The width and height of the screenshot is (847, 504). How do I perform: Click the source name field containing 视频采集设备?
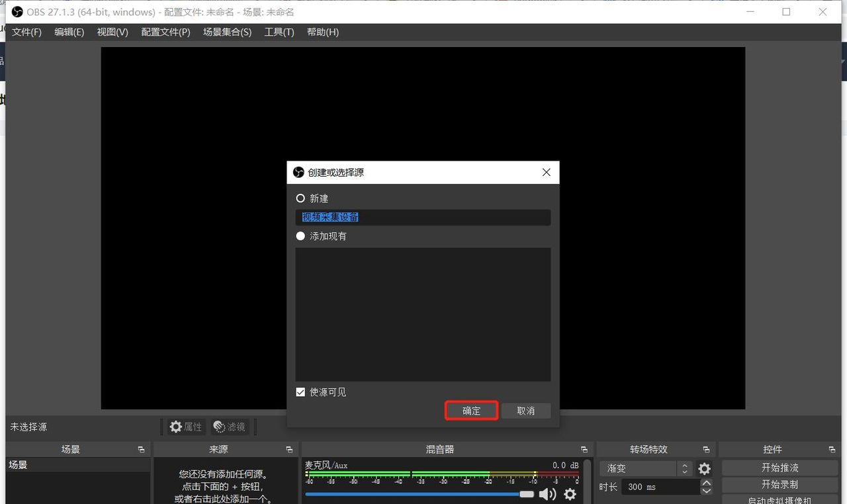tap(423, 218)
